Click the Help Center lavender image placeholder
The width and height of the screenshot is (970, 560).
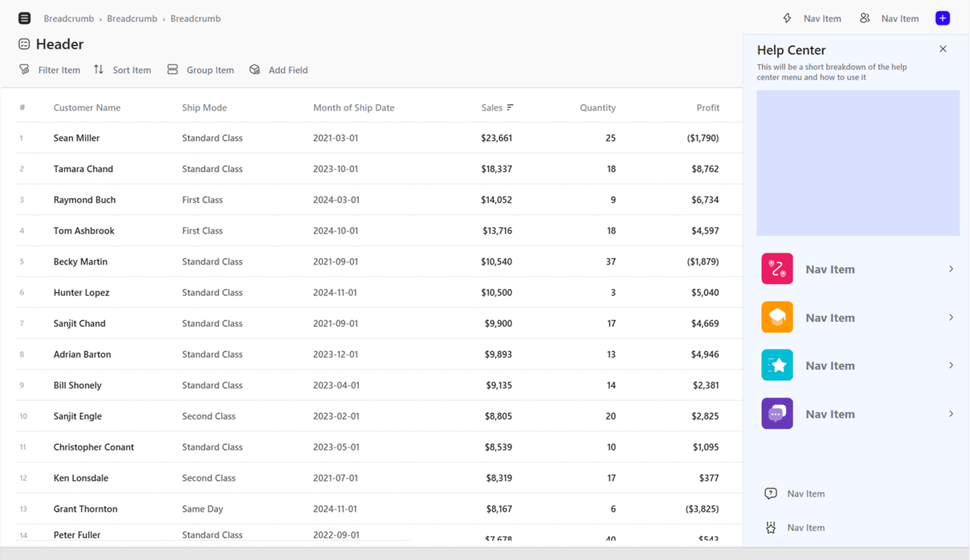click(858, 163)
